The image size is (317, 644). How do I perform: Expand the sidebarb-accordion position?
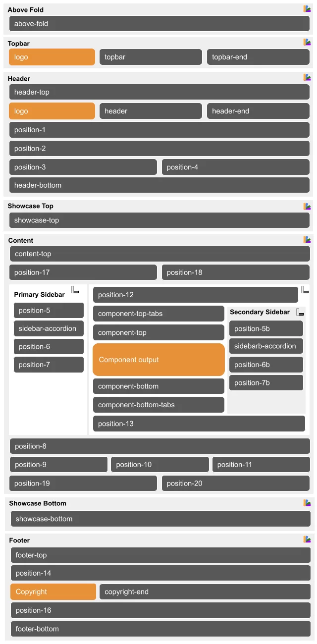[x=266, y=346]
